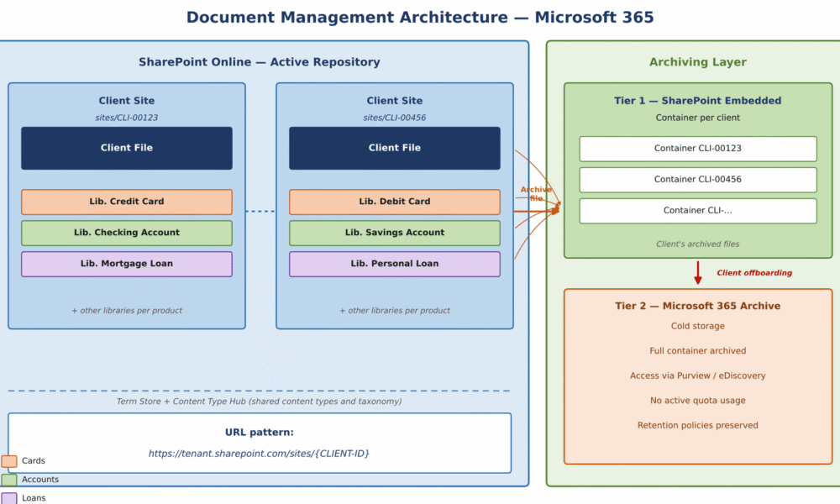Select the 'Container CLI-00456' box

tap(698, 180)
